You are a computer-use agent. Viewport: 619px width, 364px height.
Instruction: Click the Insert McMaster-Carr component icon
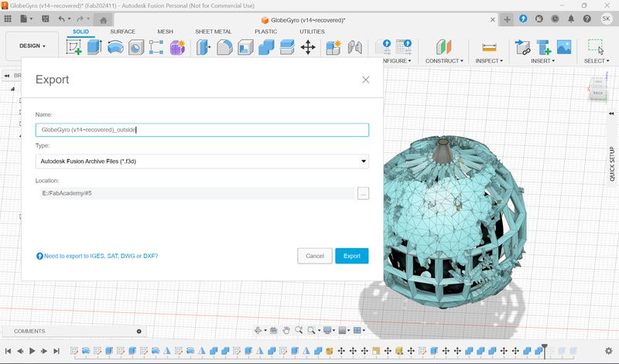click(x=544, y=47)
